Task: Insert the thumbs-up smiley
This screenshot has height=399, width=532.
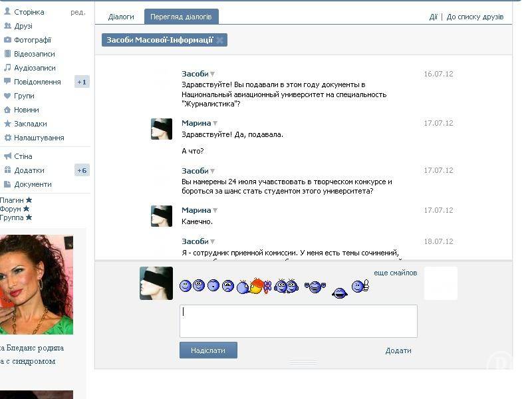Action: click(360, 286)
